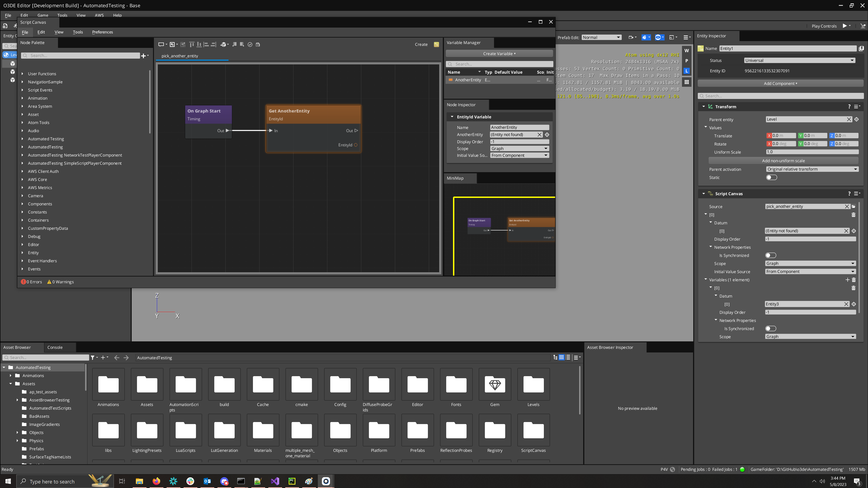Toggle the Static switch in the Transform component
The height and width of the screenshot is (488, 868).
point(771,177)
